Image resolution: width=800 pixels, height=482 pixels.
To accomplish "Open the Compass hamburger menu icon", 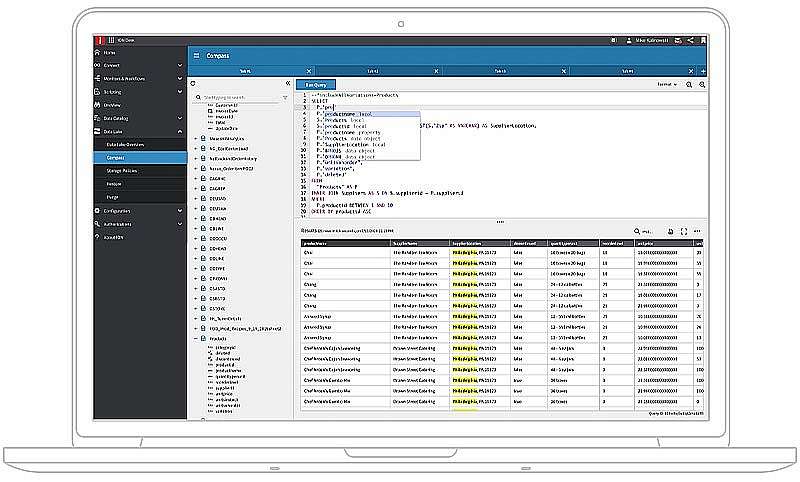I will [x=196, y=56].
